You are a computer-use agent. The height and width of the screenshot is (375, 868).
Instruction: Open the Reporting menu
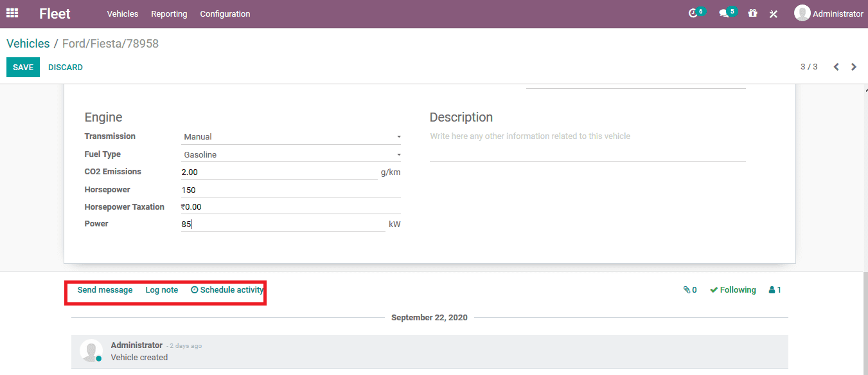tap(169, 14)
